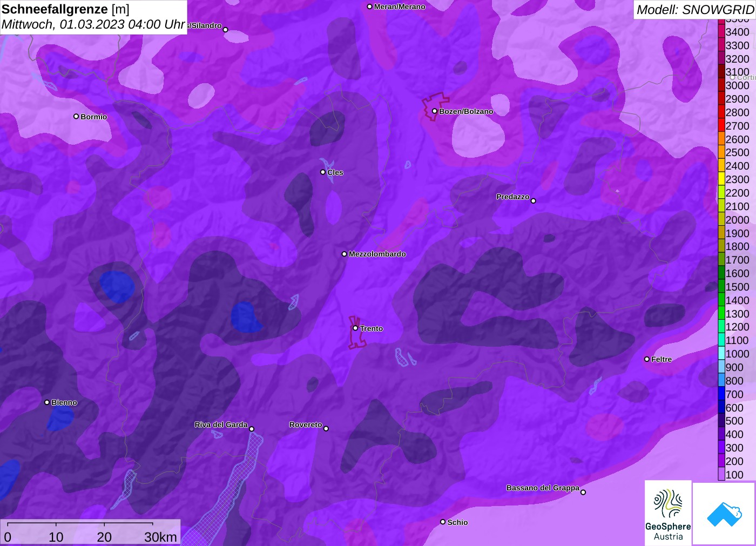
Task: Click the Bormio label text
Action: (94, 117)
